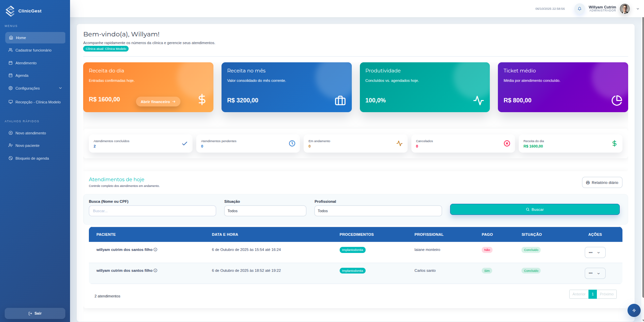Open the Profissional filter dropdown
Viewport: 644px width, 322px height.
(378, 211)
